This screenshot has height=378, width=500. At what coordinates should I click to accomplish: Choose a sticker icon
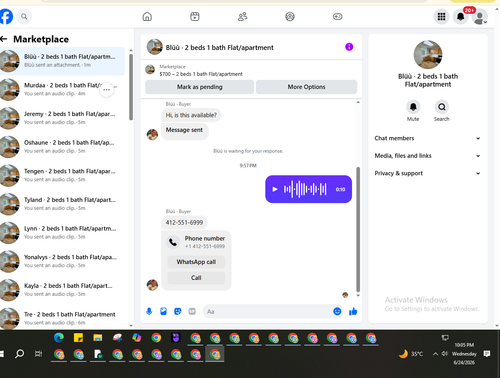click(178, 311)
